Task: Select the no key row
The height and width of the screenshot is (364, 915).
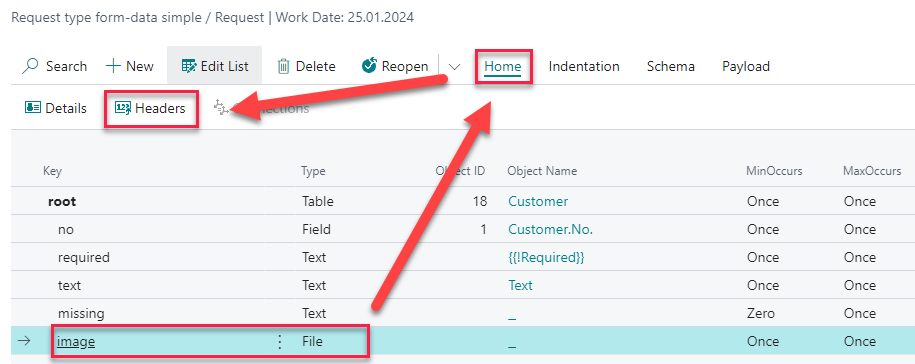Action: [66, 229]
